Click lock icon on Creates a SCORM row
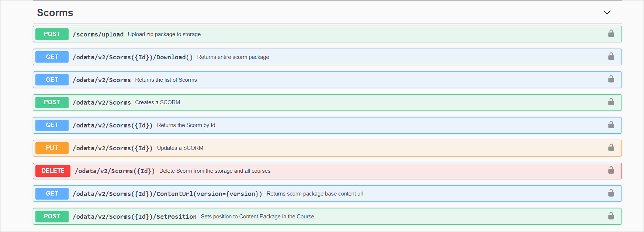Screen dimensions: 644x232 tap(611, 102)
